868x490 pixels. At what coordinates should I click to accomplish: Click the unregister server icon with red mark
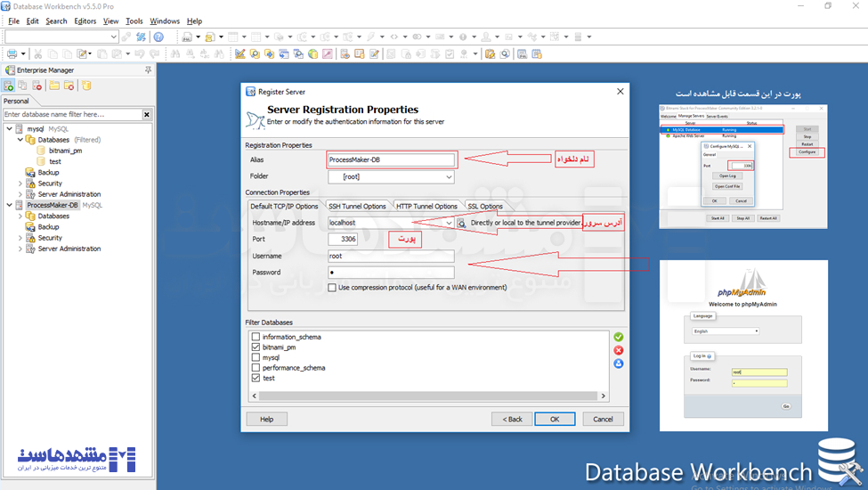pos(37,86)
